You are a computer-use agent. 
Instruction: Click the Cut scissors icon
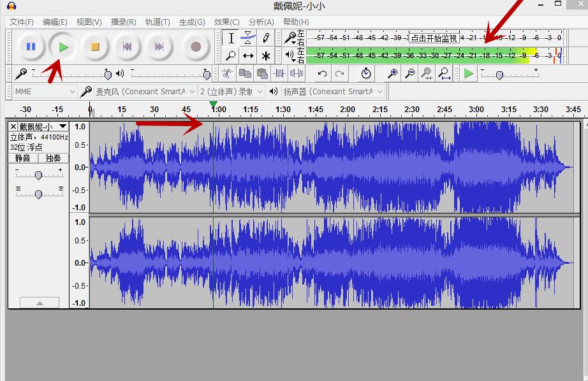point(228,74)
